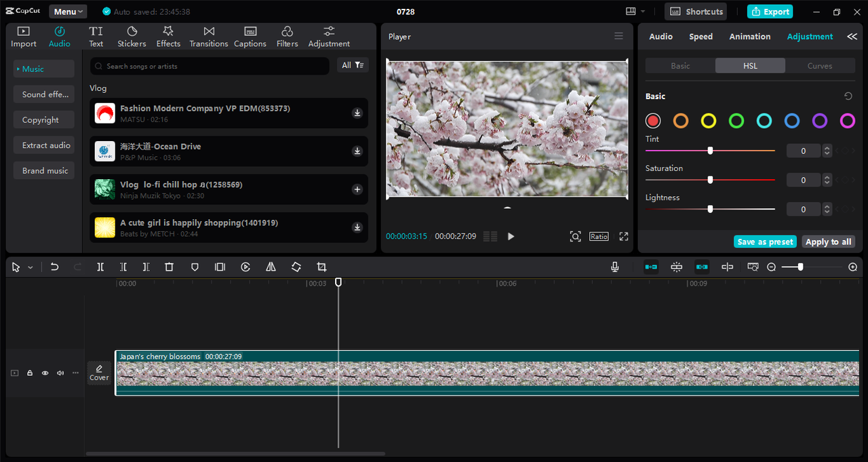Image resolution: width=868 pixels, height=462 pixels.
Task: Play the video in the player
Action: [x=511, y=236]
